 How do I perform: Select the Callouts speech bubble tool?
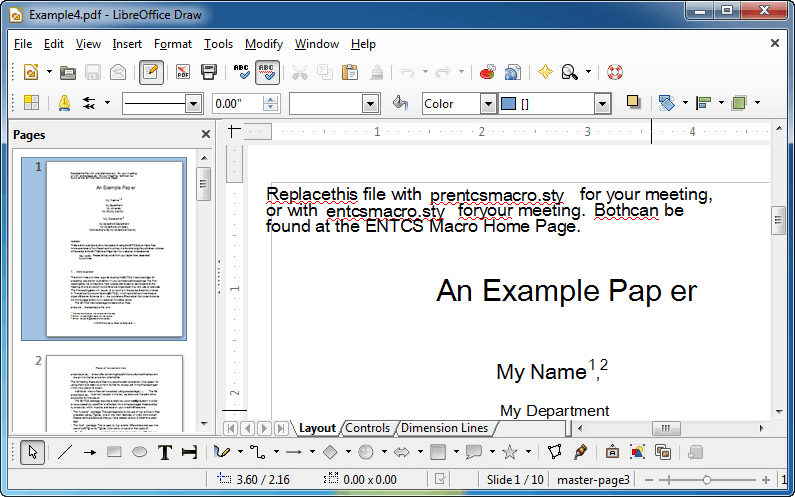[x=474, y=452]
